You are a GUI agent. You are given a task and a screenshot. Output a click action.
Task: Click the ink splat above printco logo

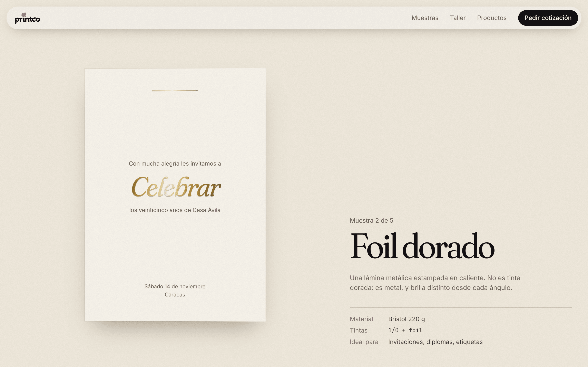(x=23, y=14)
